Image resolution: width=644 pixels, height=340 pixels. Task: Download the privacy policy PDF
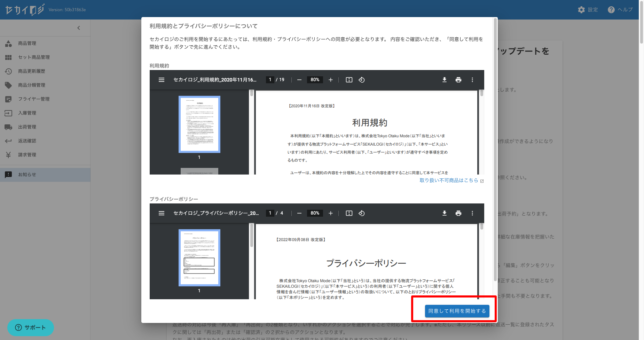[445, 213]
